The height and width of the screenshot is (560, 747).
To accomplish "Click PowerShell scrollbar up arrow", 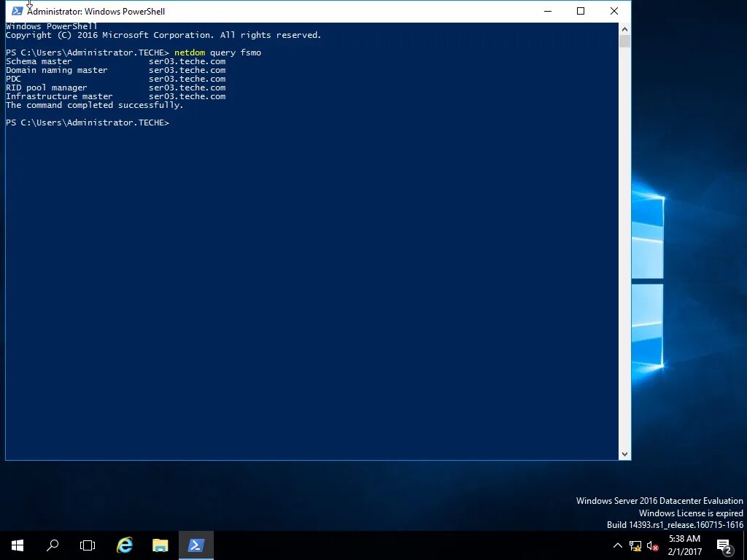I will coord(624,28).
